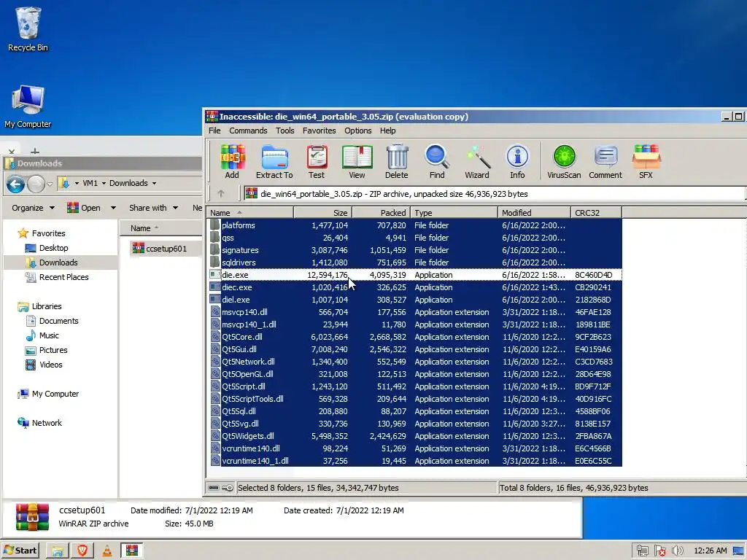Select Network in the navigation pane

(47, 423)
